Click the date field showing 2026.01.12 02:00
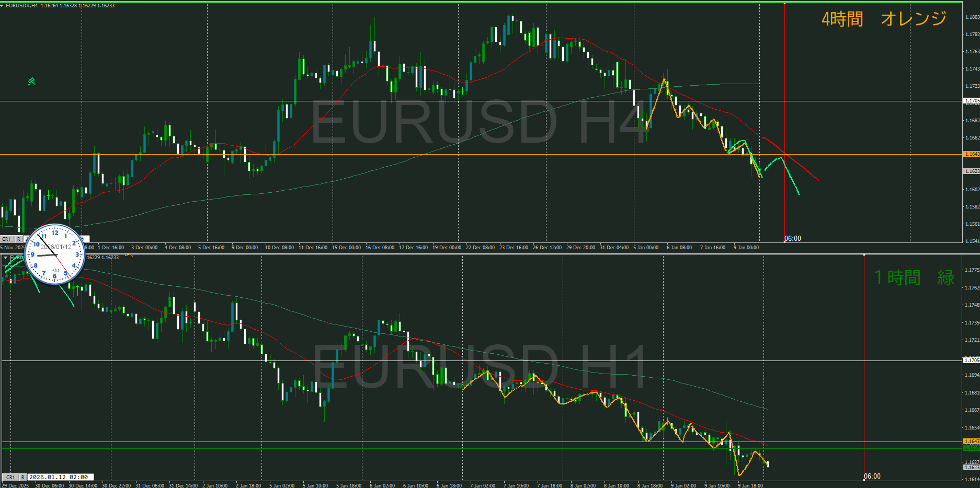The image size is (980, 488). (x=60, y=477)
